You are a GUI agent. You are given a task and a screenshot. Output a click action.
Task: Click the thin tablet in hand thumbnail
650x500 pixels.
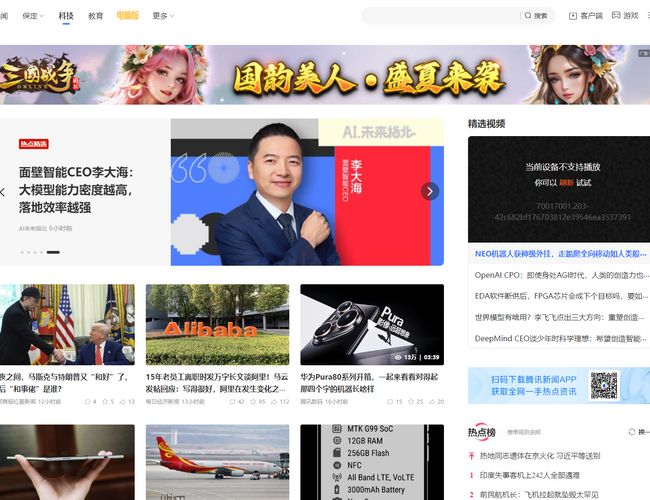67,462
